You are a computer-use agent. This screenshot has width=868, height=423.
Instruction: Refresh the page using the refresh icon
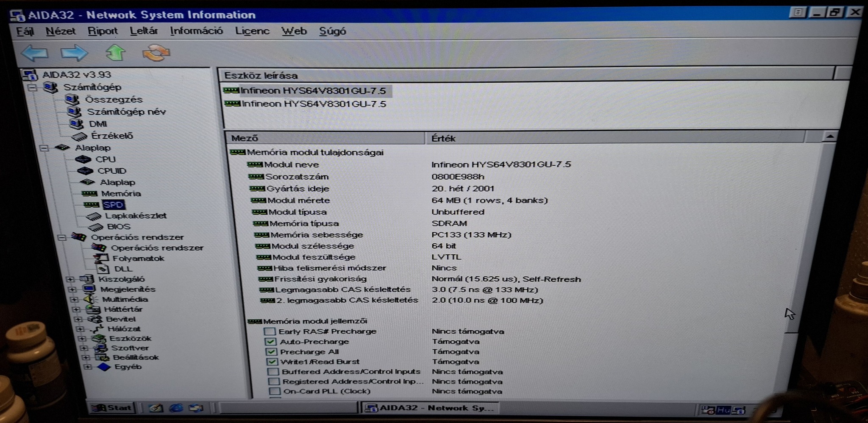point(156,53)
